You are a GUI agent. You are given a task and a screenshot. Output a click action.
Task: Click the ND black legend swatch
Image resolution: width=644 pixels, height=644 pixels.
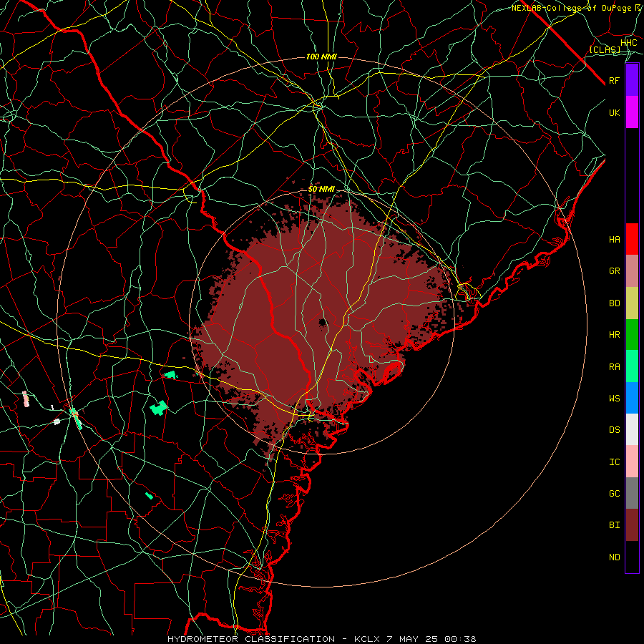[x=632, y=557]
